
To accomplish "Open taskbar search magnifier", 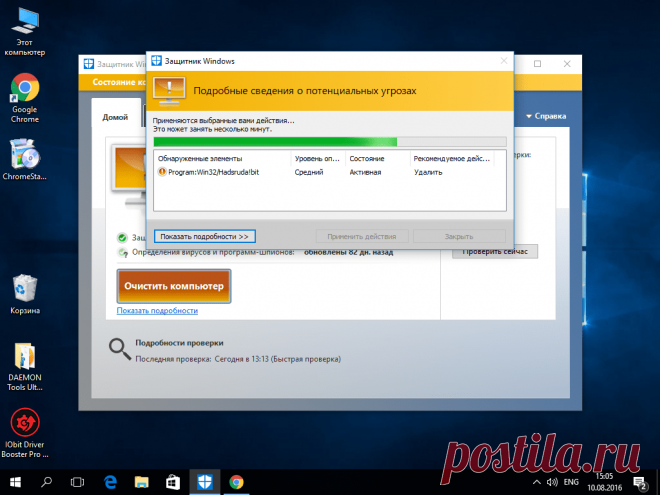I will (46, 482).
